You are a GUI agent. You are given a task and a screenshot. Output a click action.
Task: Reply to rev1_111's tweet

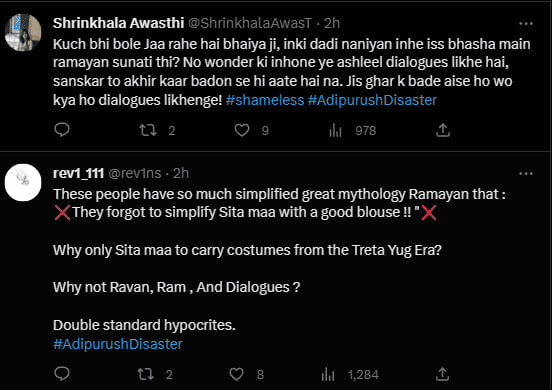(62, 374)
